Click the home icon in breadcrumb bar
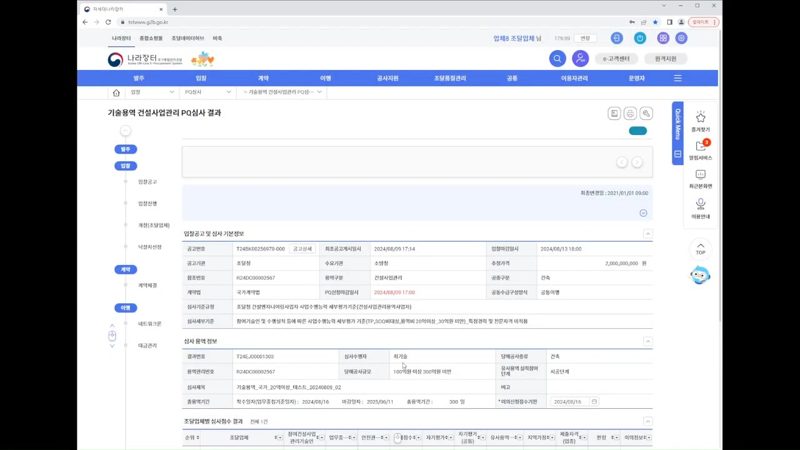 coord(116,93)
